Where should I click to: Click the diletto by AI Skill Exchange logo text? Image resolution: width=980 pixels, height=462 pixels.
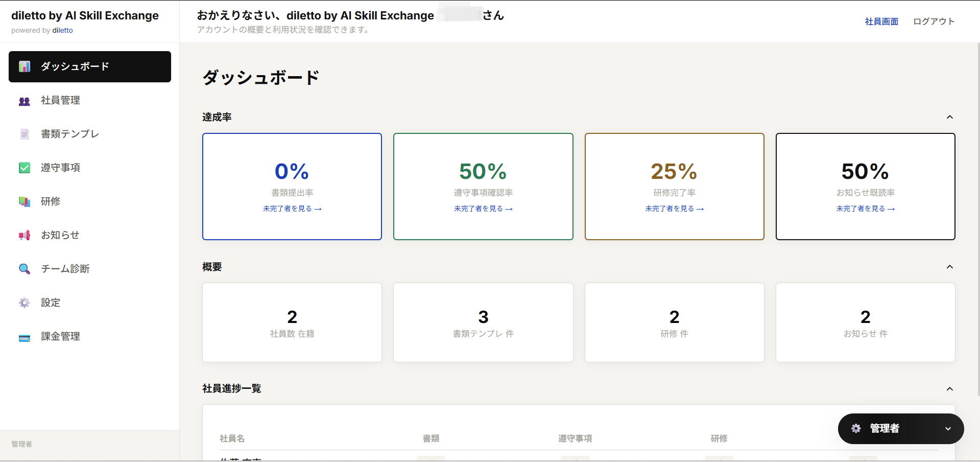click(x=85, y=15)
